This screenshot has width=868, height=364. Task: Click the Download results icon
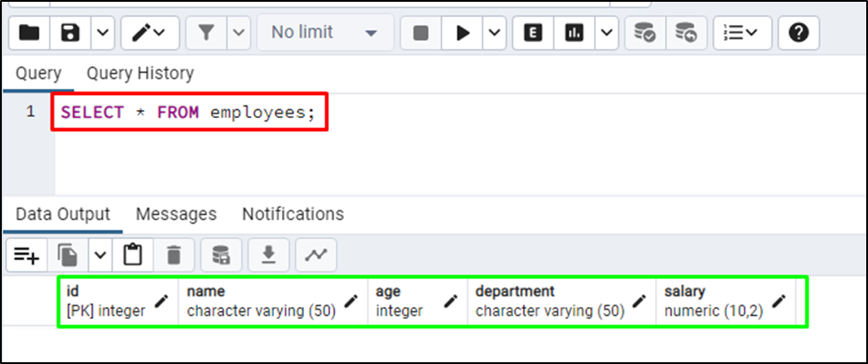(269, 256)
